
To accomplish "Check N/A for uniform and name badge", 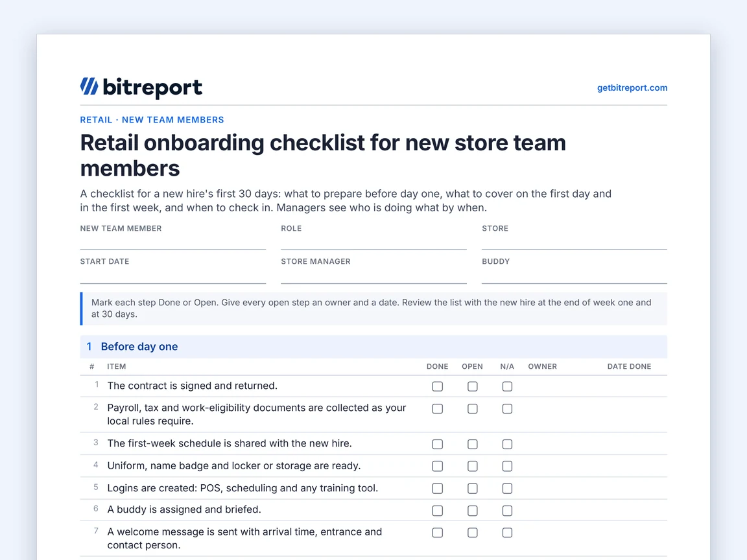I will point(507,466).
